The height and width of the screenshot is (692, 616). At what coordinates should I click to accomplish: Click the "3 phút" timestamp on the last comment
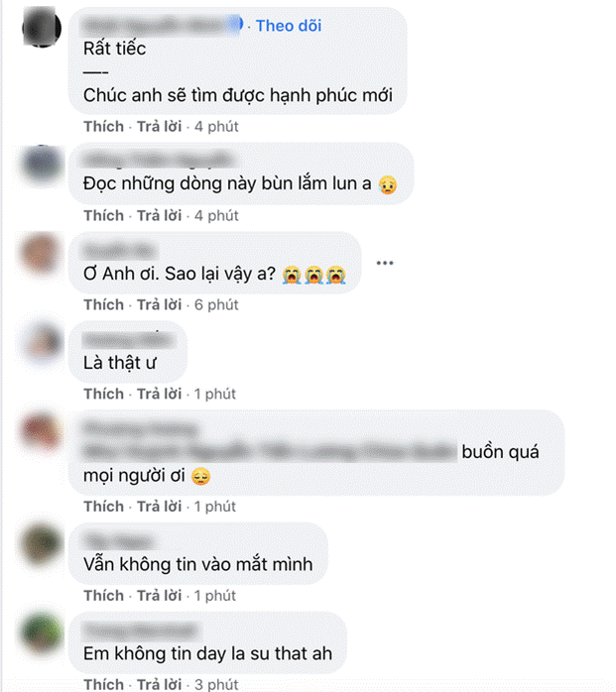click(216, 684)
